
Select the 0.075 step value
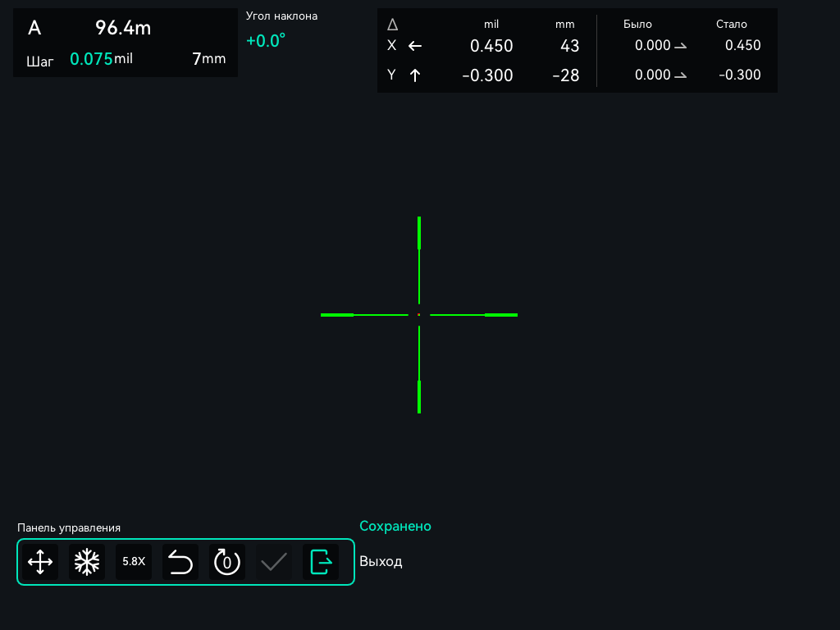tap(91, 59)
